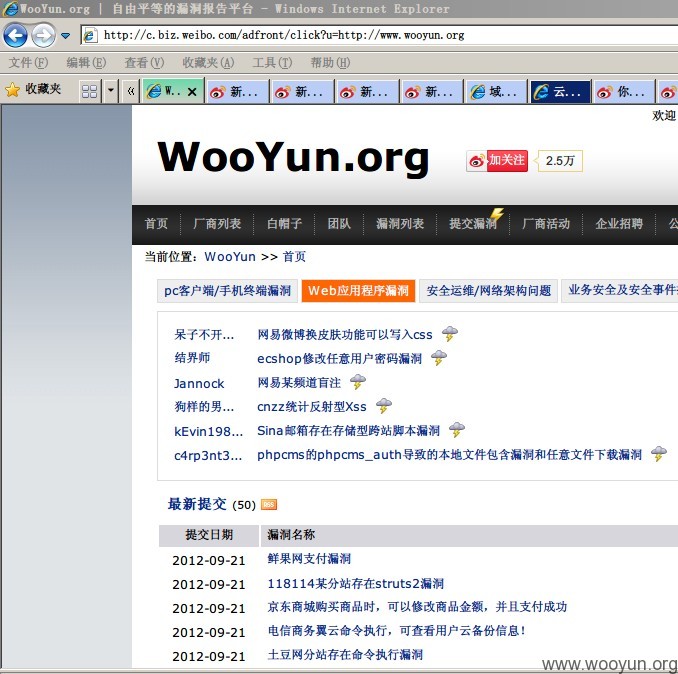Open 企业招聘 in the navigation bar
678x674 pixels.
[x=619, y=224]
